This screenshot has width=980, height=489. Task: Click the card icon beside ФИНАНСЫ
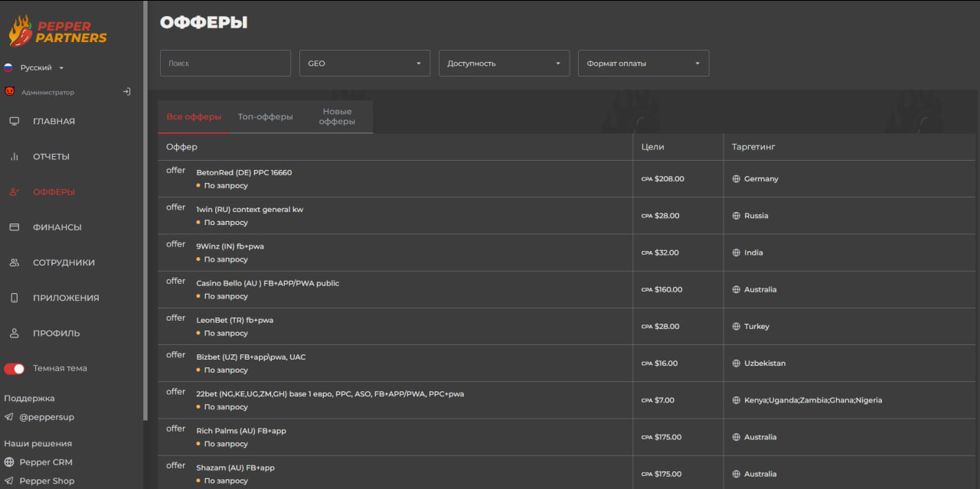point(14,227)
